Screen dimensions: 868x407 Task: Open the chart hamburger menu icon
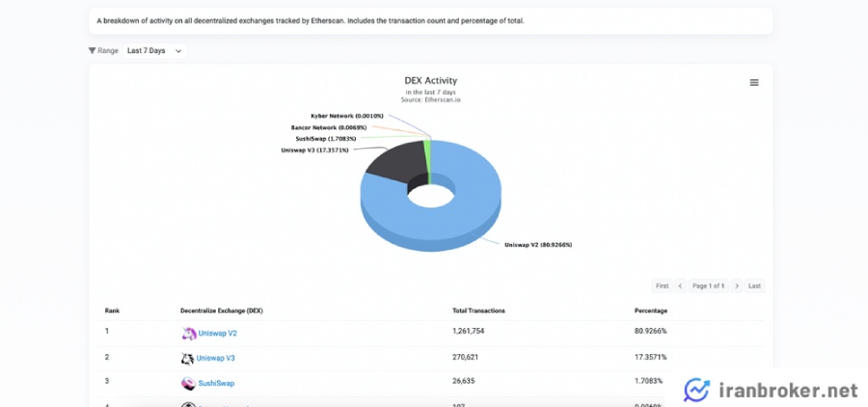pyautogui.click(x=754, y=83)
